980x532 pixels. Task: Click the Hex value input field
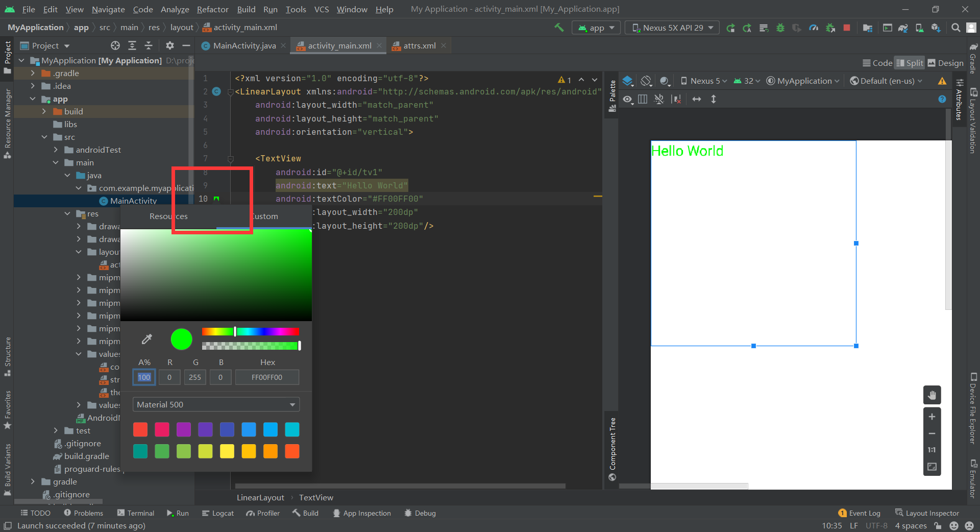click(x=267, y=377)
